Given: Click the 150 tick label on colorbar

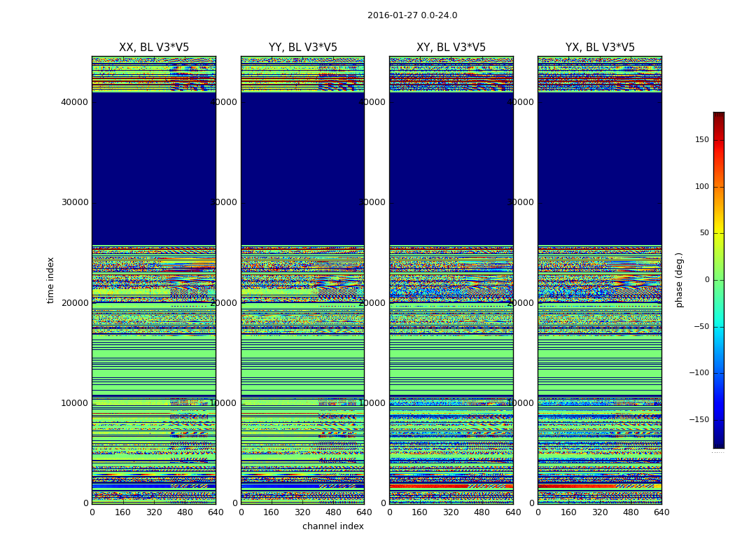Looking at the screenshot, I should coord(701,140).
